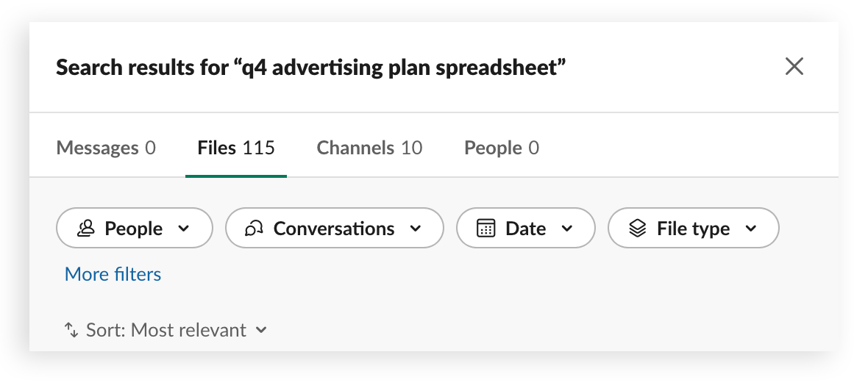Viewport: 868px width, 388px height.
Task: Expand the Date filter chevron
Action: [x=567, y=229]
